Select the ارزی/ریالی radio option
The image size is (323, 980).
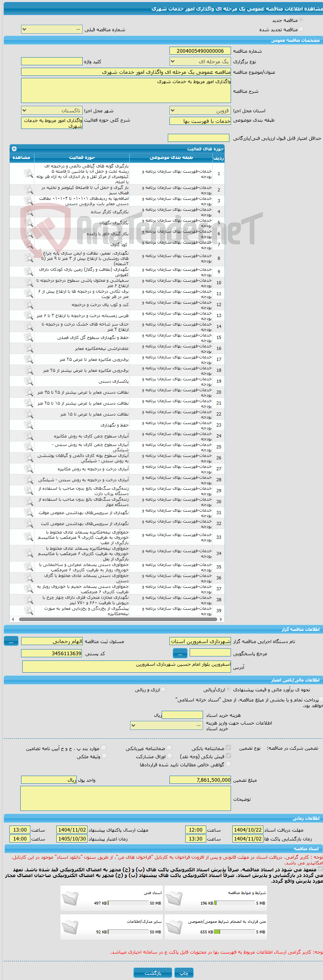point(229,689)
